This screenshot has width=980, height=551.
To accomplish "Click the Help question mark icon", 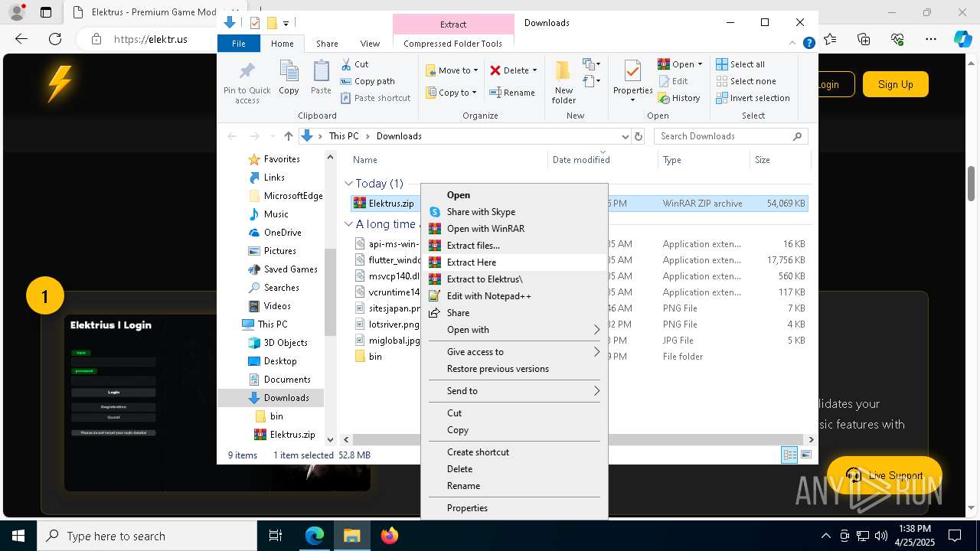I will click(808, 44).
